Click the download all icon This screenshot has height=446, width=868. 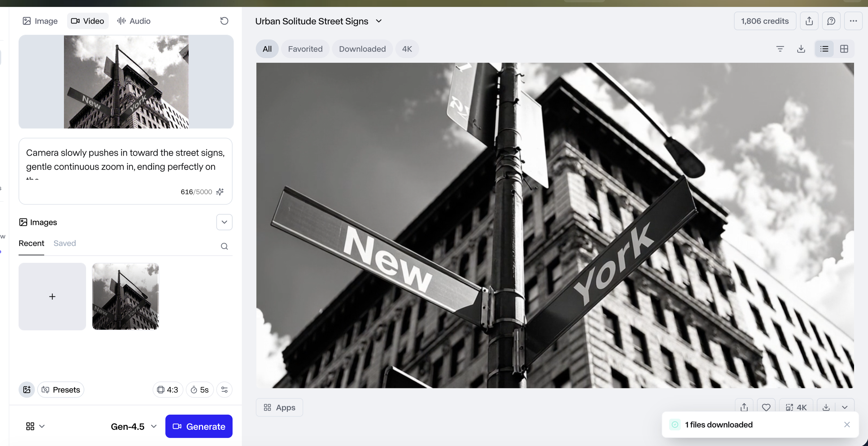(x=801, y=49)
